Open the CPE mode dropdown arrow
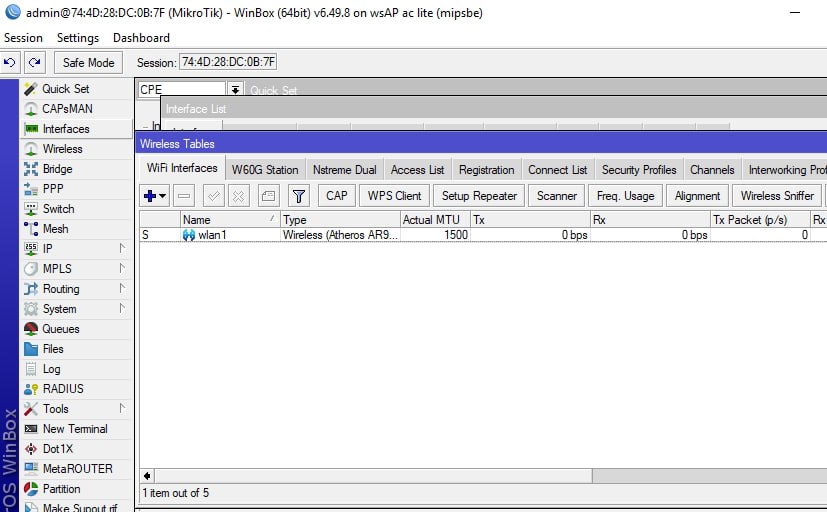The height and width of the screenshot is (512, 827). [235, 89]
